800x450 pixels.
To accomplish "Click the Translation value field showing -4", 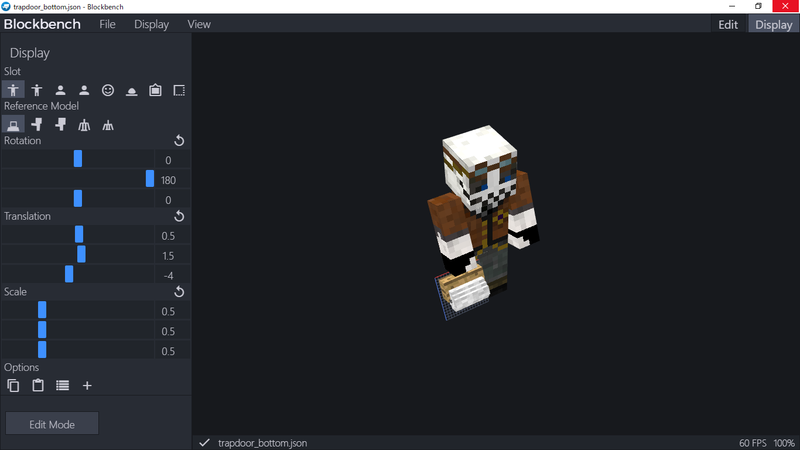I will click(172, 275).
